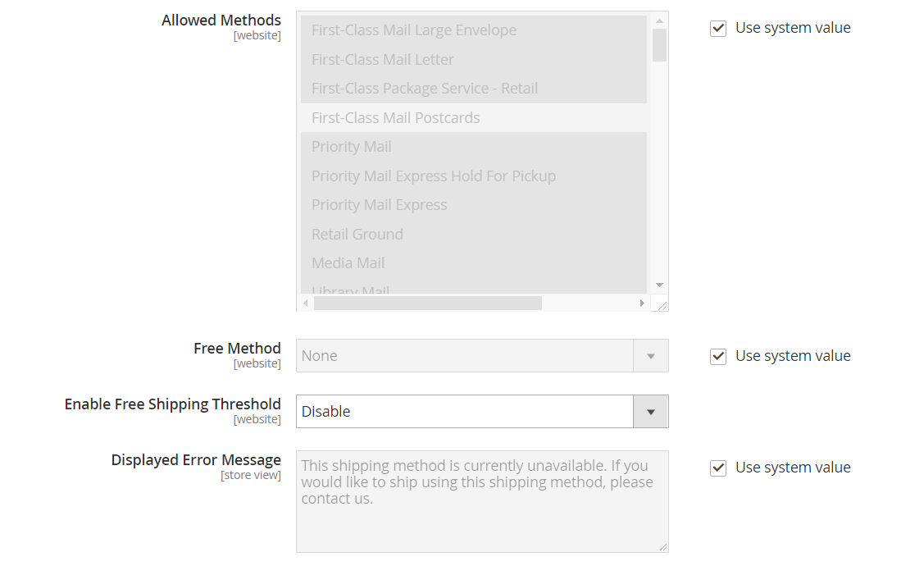Uncheck Use system value for Free Method
This screenshot has height=566, width=924.
(718, 357)
